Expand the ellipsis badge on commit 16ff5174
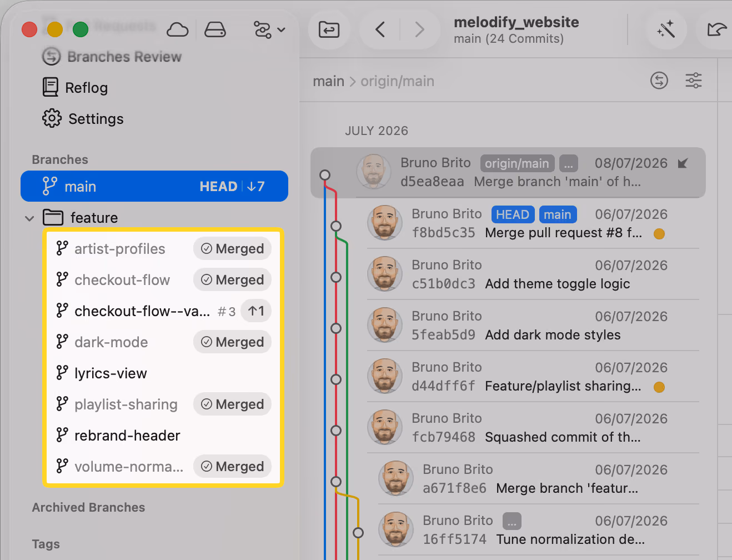 tap(512, 521)
